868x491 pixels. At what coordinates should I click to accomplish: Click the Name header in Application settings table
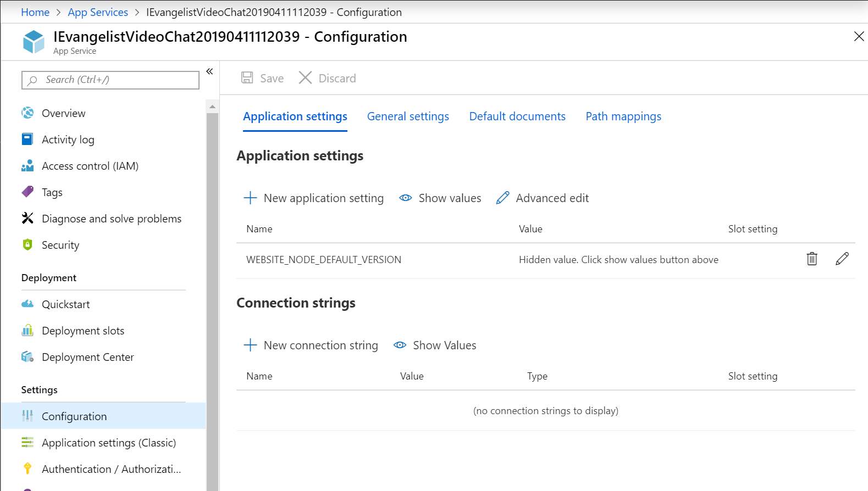(259, 228)
